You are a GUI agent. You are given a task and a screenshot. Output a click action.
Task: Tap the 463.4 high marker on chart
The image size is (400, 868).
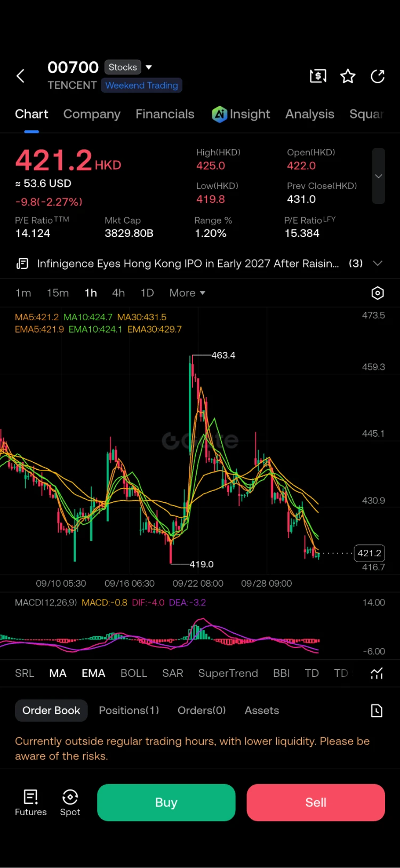click(x=223, y=355)
